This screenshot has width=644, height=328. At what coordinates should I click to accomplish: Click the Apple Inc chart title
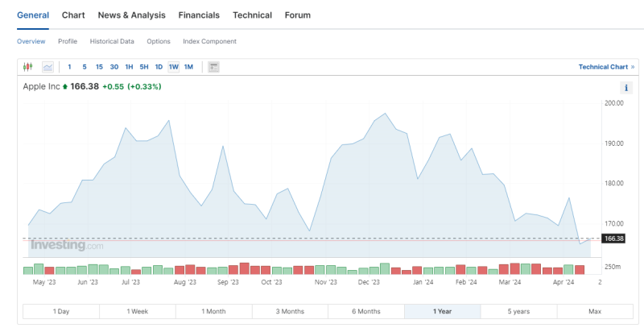[41, 86]
